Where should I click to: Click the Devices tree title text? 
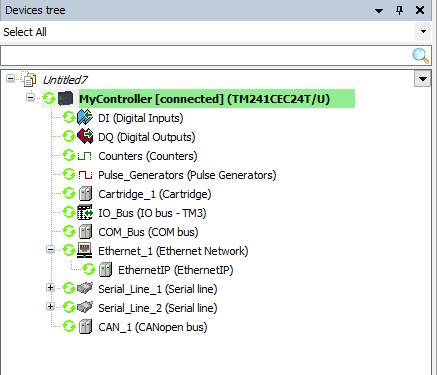pyautogui.click(x=35, y=10)
